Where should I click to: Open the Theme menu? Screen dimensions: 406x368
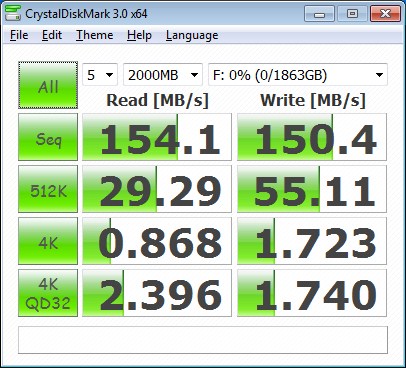coord(95,35)
